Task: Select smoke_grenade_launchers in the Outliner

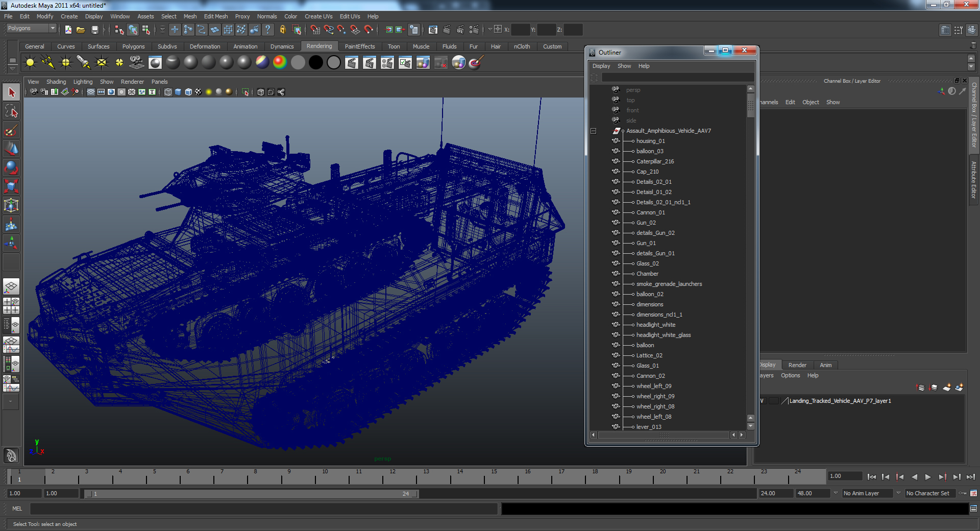Action: pyautogui.click(x=669, y=284)
